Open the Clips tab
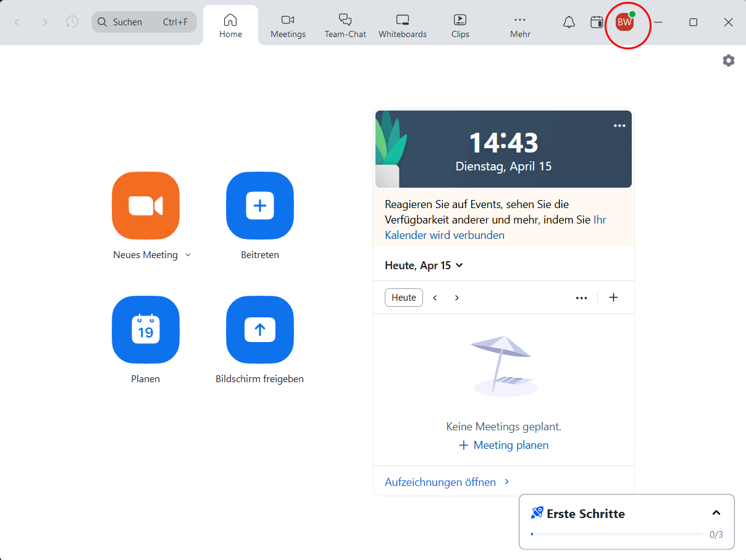The height and width of the screenshot is (560, 746). pyautogui.click(x=460, y=26)
